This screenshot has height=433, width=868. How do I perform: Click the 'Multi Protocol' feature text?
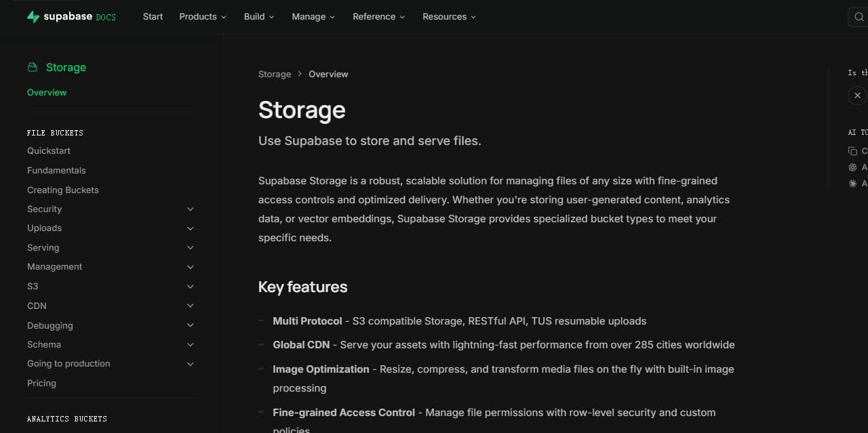tap(307, 321)
